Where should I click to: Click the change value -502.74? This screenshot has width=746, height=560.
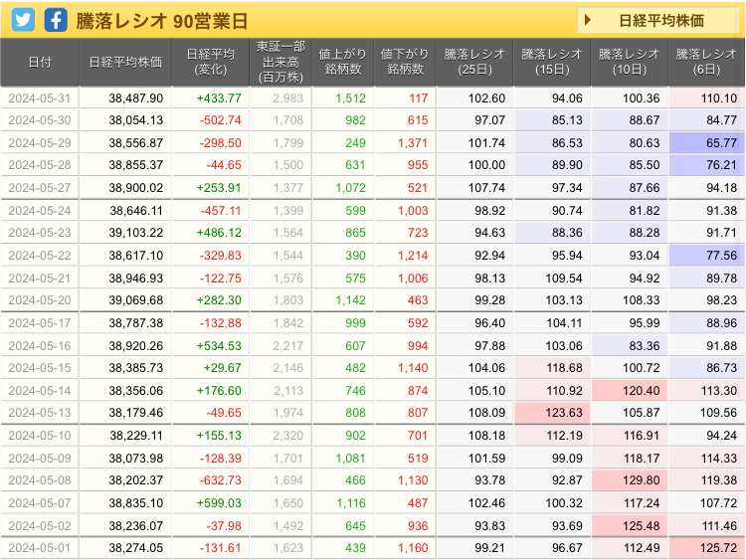click(x=220, y=120)
